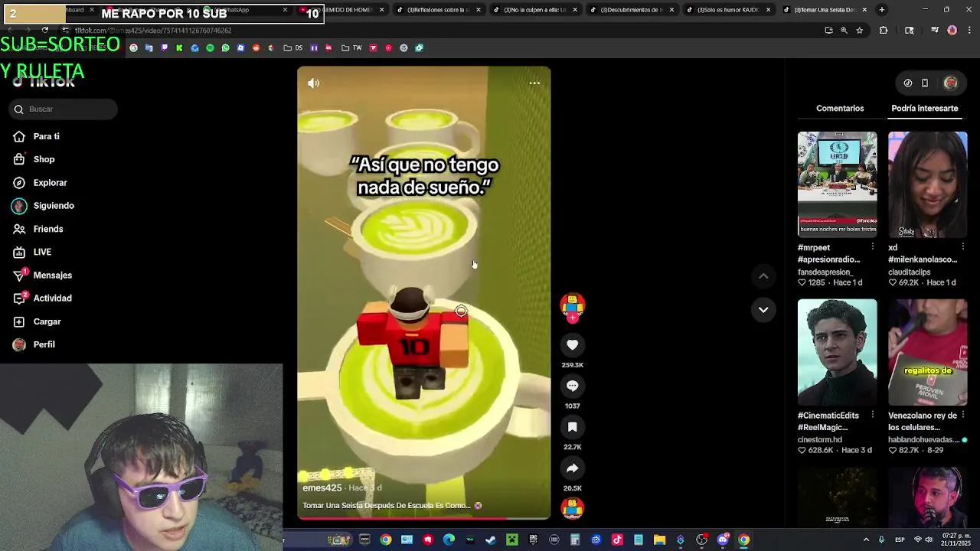Open options menu for #mrpeet video
Screen dimensions: 980x551
click(872, 247)
